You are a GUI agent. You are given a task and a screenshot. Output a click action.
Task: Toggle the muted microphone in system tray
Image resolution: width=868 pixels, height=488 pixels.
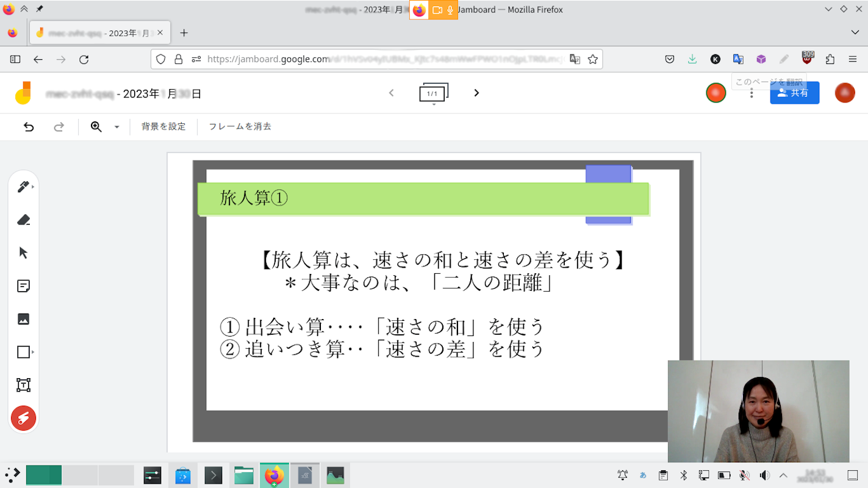click(x=744, y=475)
